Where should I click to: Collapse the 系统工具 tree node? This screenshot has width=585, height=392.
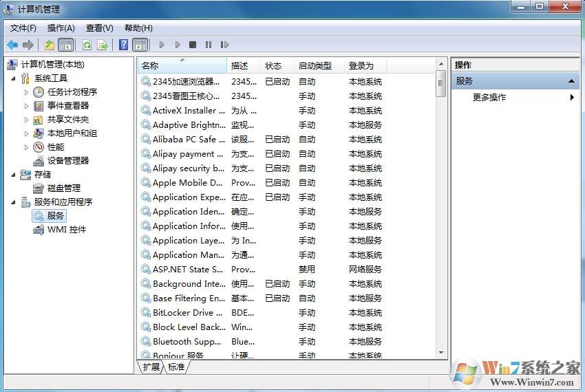pos(14,78)
